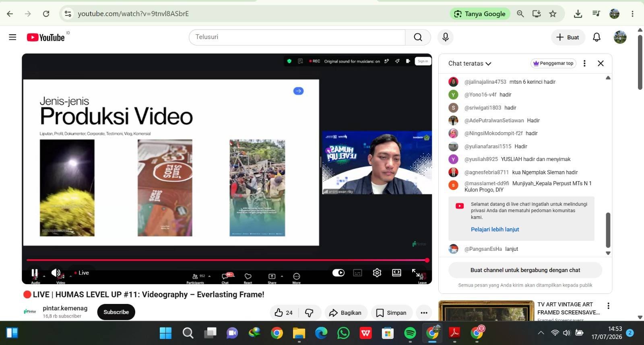
Task: Go back in browser
Action: [10, 14]
